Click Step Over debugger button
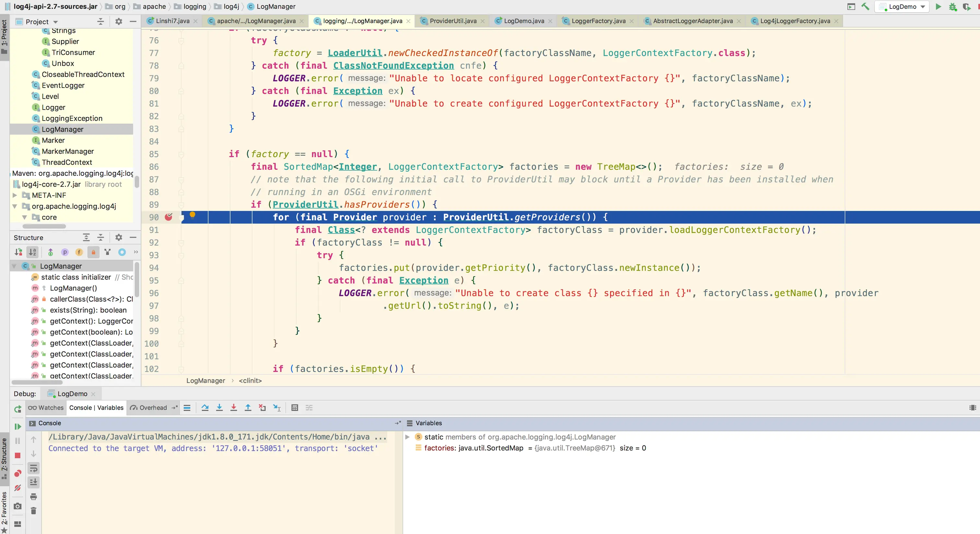This screenshot has width=980, height=534. pyautogui.click(x=205, y=408)
